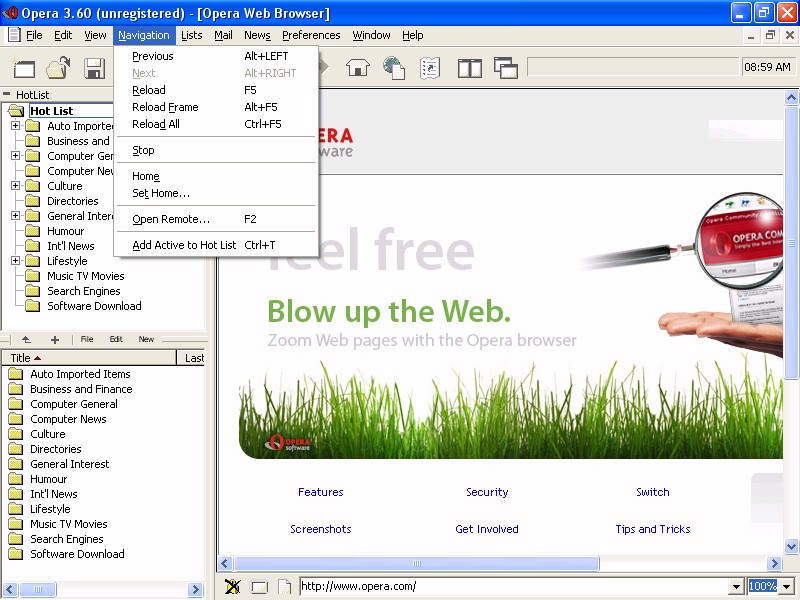Click the Business and Finance folder icon in list

click(16, 389)
